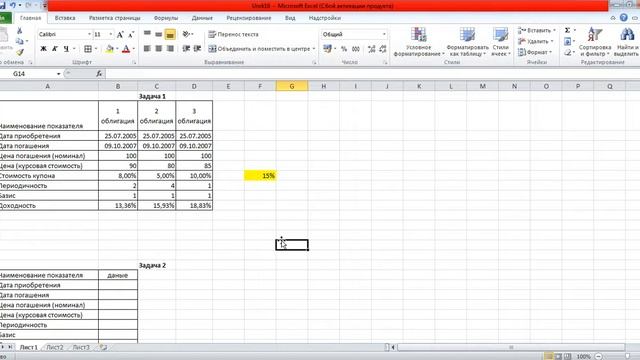Viewport: 640px width, 360px height.
Task: Open the Рецензирование ribbon tab
Action: (249, 18)
